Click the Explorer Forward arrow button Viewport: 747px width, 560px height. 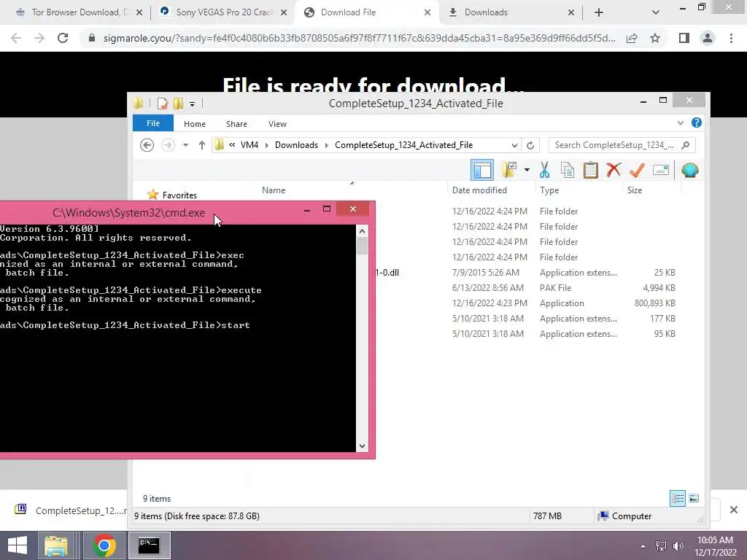[168, 145]
